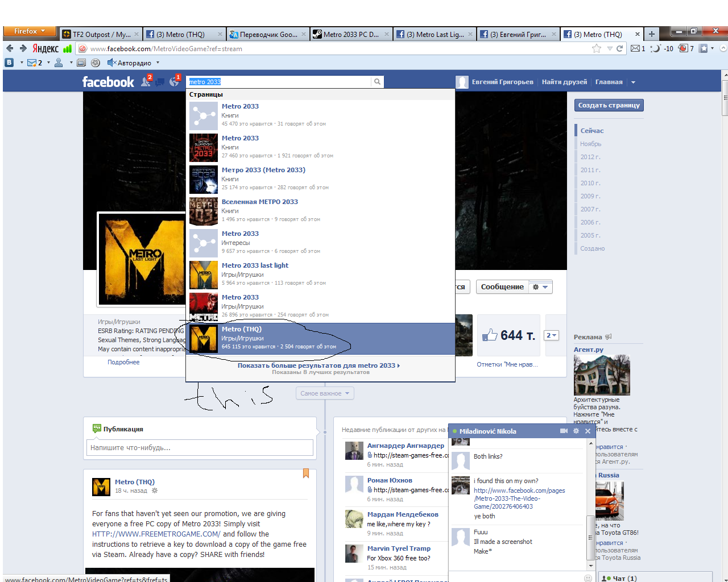728x582 pixels.
Task: Open the mail envelope icon showing 2
Action: [x=32, y=63]
